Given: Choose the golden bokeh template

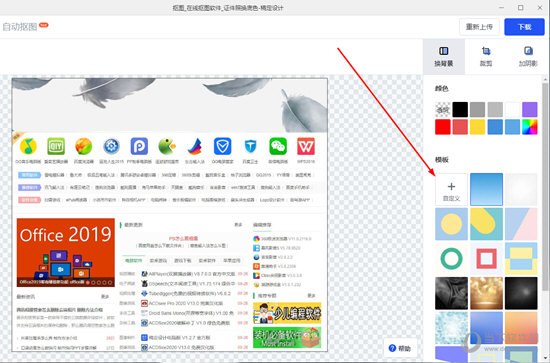Looking at the screenshot, I should click(x=486, y=293).
